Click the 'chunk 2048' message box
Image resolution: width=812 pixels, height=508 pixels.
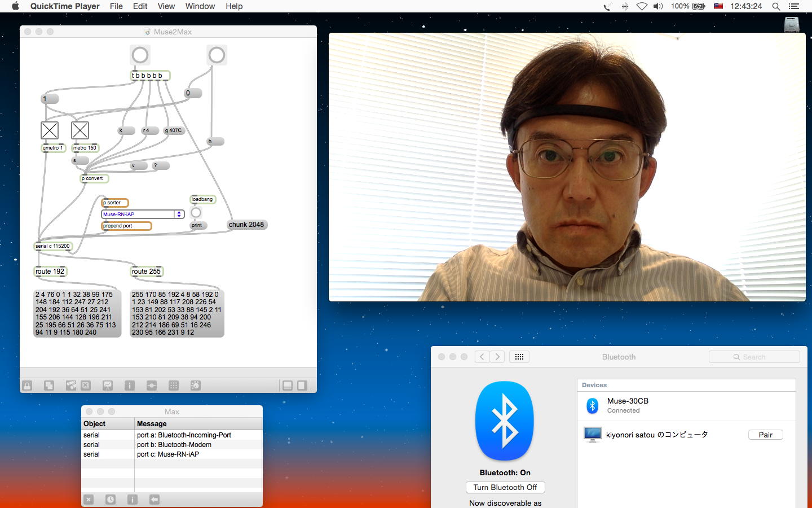(247, 225)
